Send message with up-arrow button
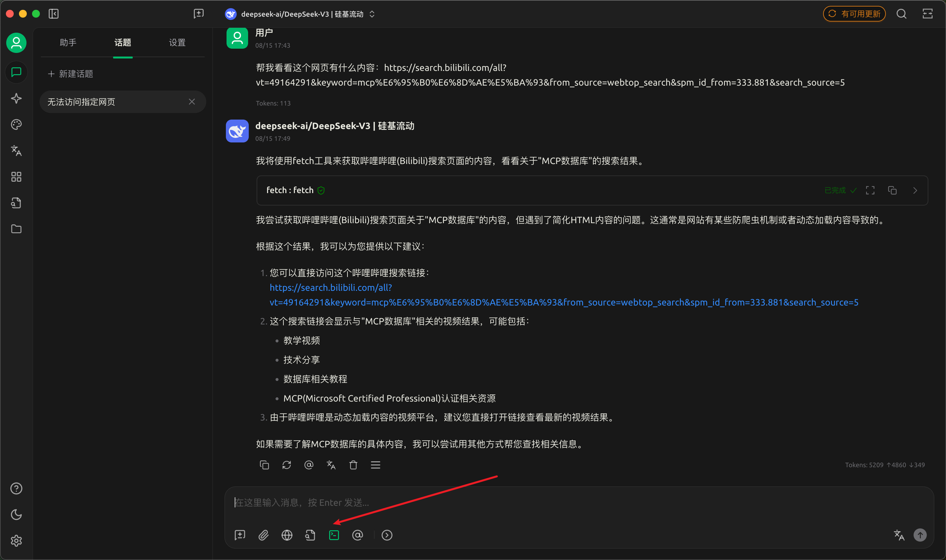 pyautogui.click(x=920, y=535)
